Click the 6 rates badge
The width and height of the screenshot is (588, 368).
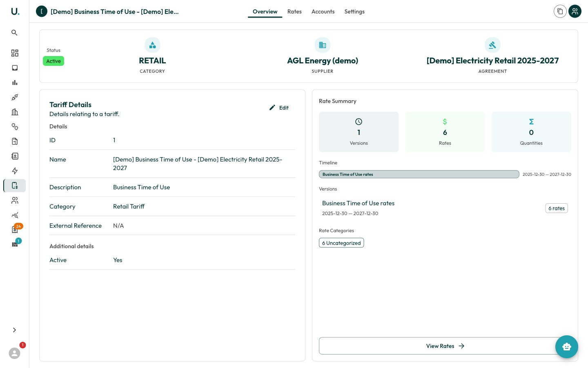pyautogui.click(x=557, y=208)
